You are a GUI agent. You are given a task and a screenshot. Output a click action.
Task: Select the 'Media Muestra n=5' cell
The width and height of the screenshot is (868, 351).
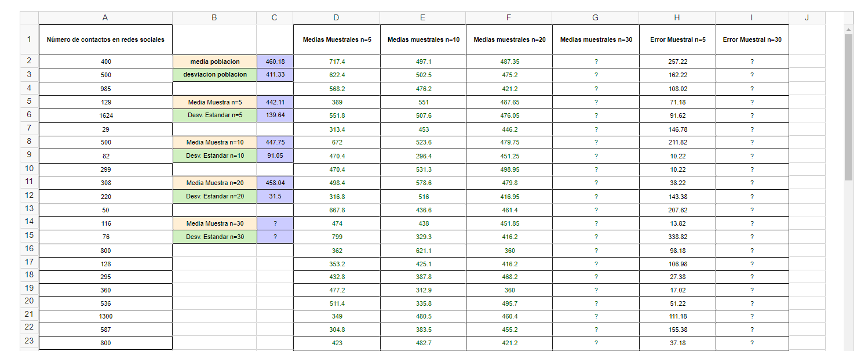[x=214, y=102]
